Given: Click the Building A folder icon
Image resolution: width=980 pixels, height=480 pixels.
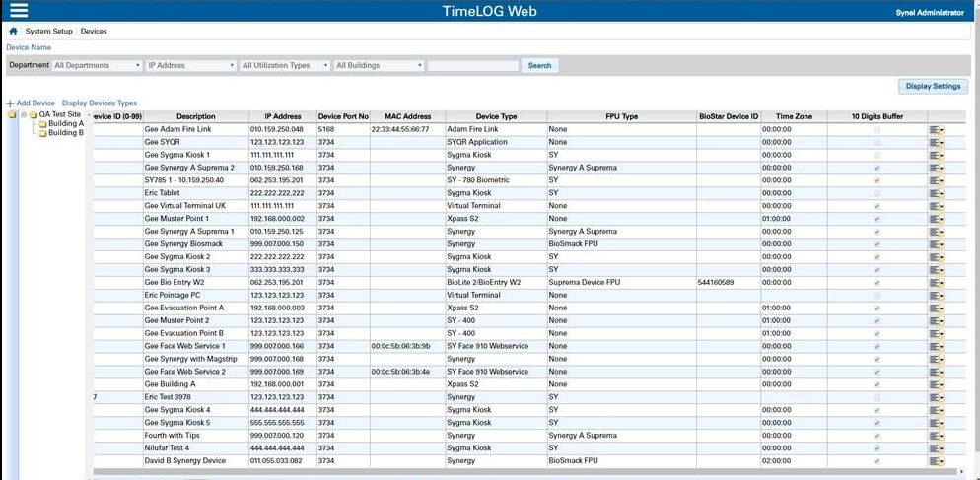Looking at the screenshot, I should pos(42,124).
